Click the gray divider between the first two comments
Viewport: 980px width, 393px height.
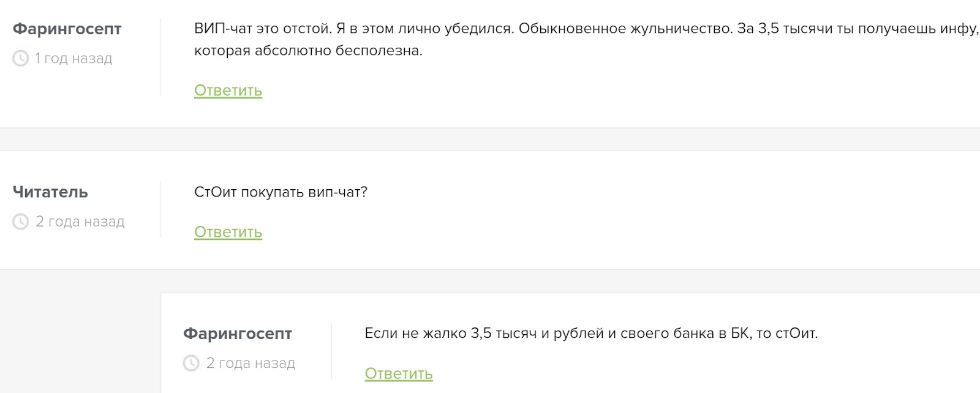click(490, 140)
